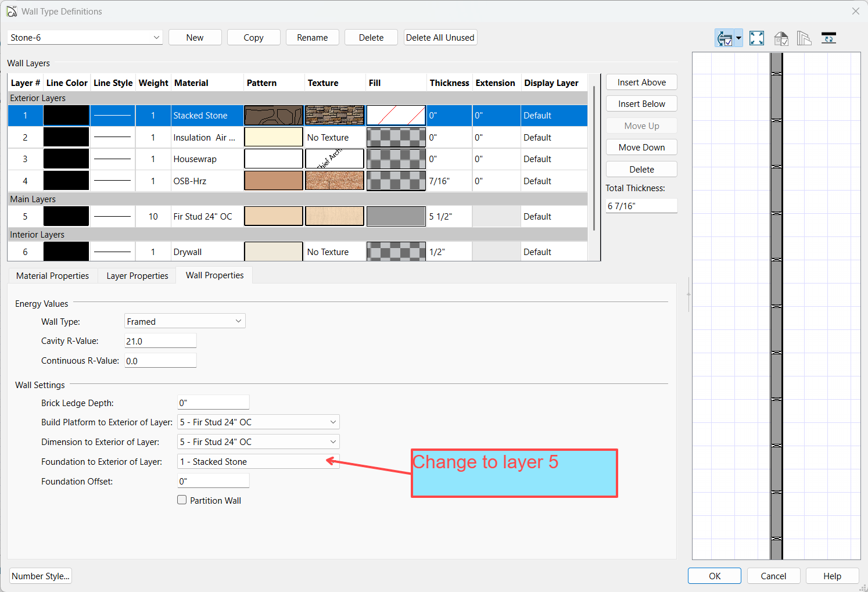Open the Stone-6 wall type dropdown
The image size is (868, 592).
coord(85,38)
